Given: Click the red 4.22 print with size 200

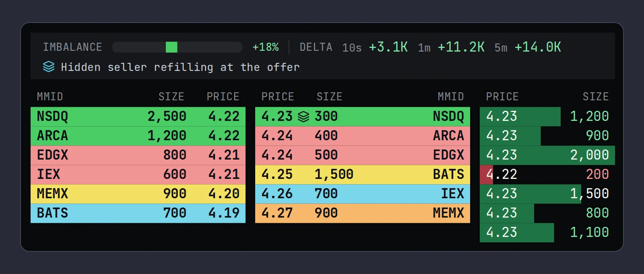Looking at the screenshot, I should pyautogui.click(x=547, y=174).
